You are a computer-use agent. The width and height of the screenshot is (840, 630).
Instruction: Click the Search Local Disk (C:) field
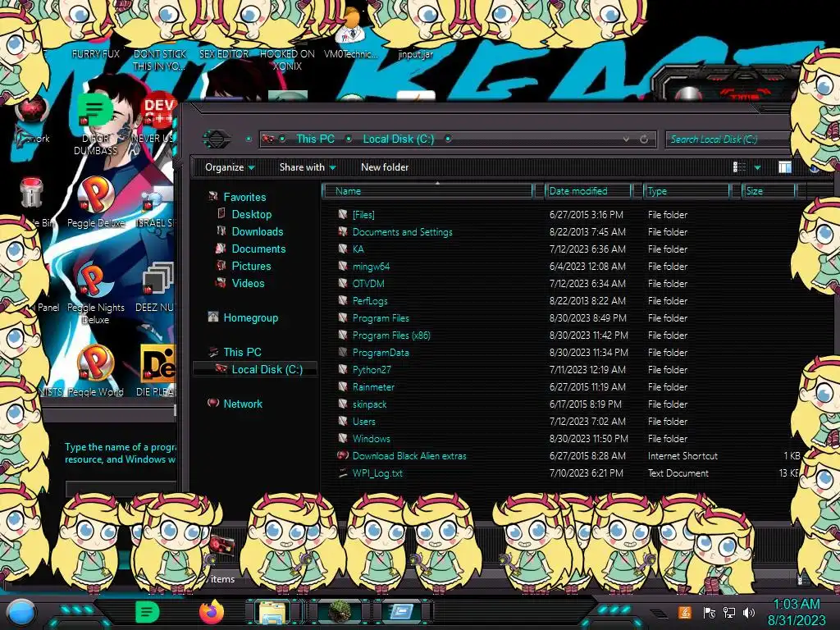coord(728,139)
